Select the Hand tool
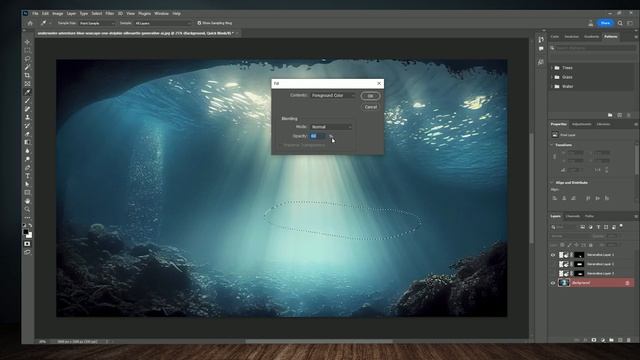640x360 pixels. pyautogui.click(x=27, y=201)
